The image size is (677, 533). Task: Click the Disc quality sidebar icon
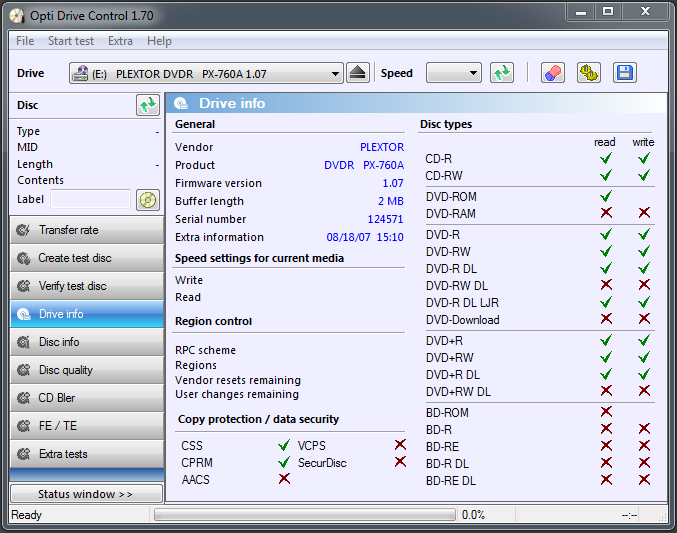23,370
